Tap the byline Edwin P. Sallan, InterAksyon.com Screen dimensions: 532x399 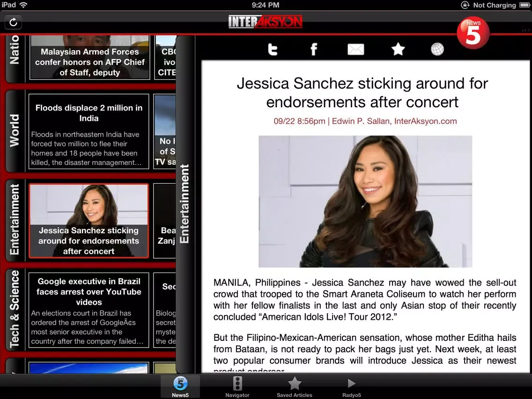[x=394, y=121]
